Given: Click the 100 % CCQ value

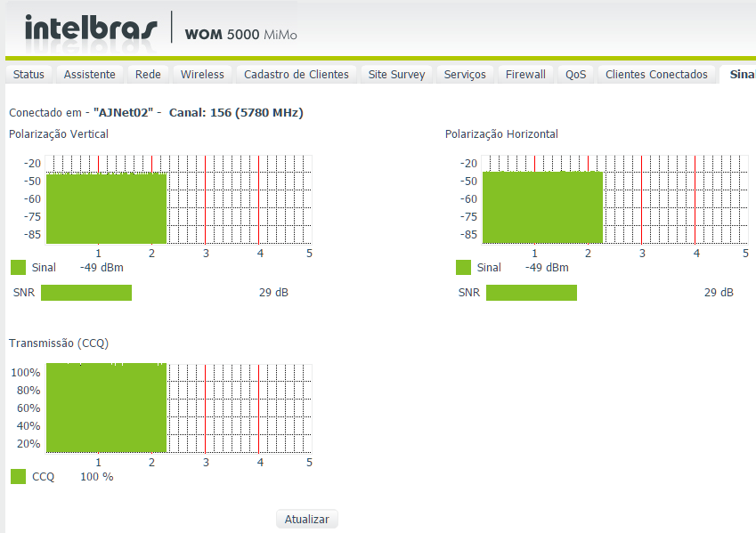Looking at the screenshot, I should (x=96, y=477).
